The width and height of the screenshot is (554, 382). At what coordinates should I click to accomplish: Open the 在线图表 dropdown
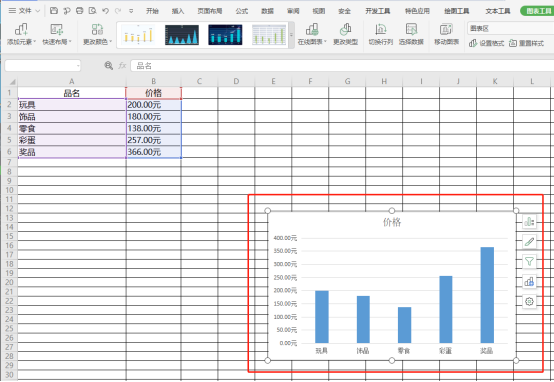point(312,34)
